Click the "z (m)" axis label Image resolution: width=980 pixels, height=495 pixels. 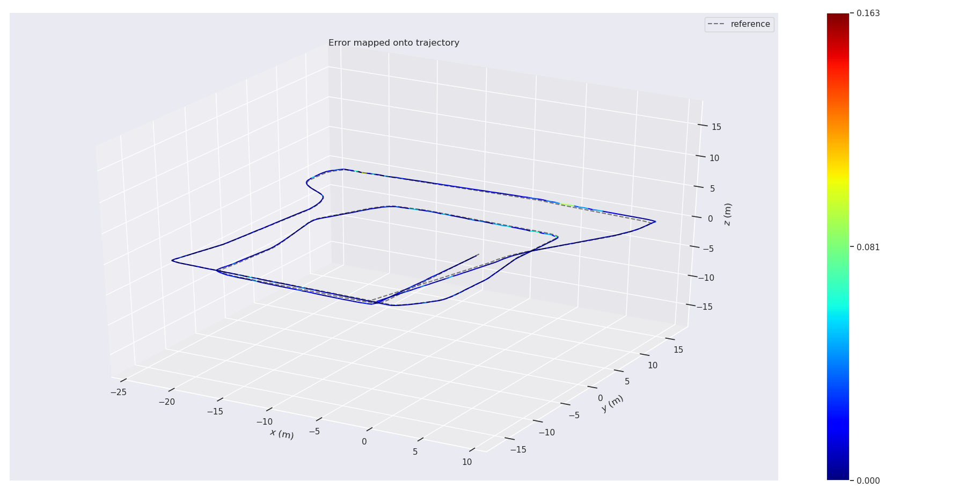[728, 214]
